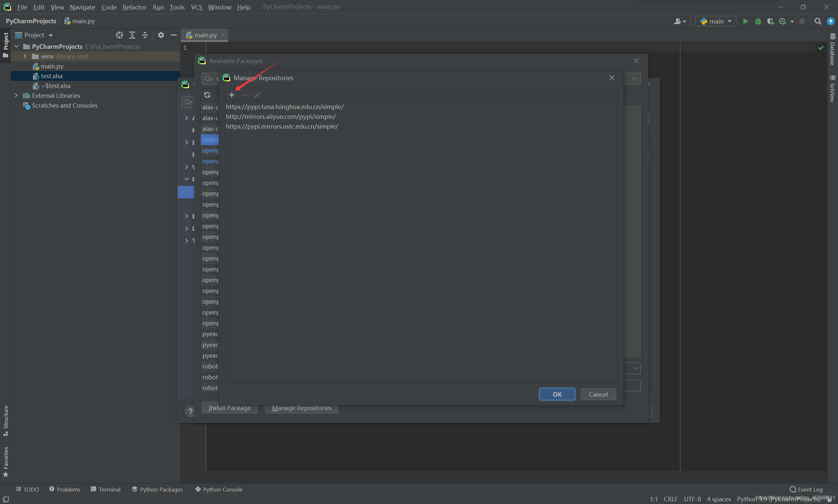Viewport: 838px width, 504px height.
Task: Click the edit pencil icon in Manage Repositories
Action: [x=258, y=95]
